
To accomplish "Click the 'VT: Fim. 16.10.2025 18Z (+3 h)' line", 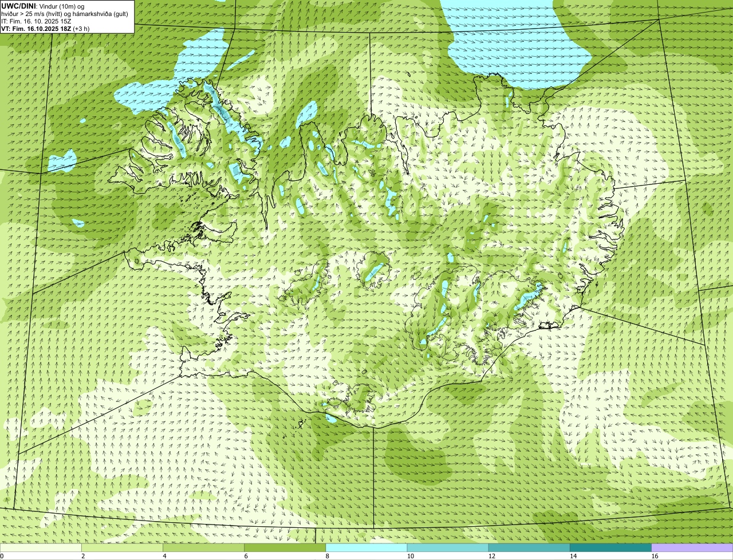I will [x=45, y=29].
